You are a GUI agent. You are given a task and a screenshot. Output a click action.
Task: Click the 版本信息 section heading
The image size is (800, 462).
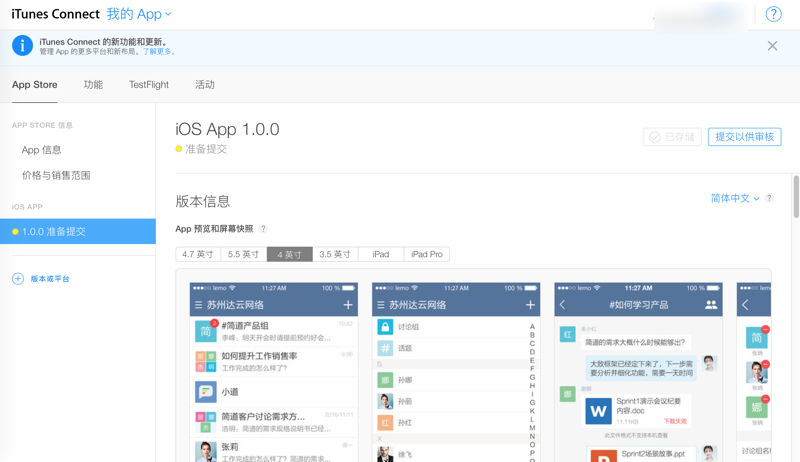click(203, 201)
